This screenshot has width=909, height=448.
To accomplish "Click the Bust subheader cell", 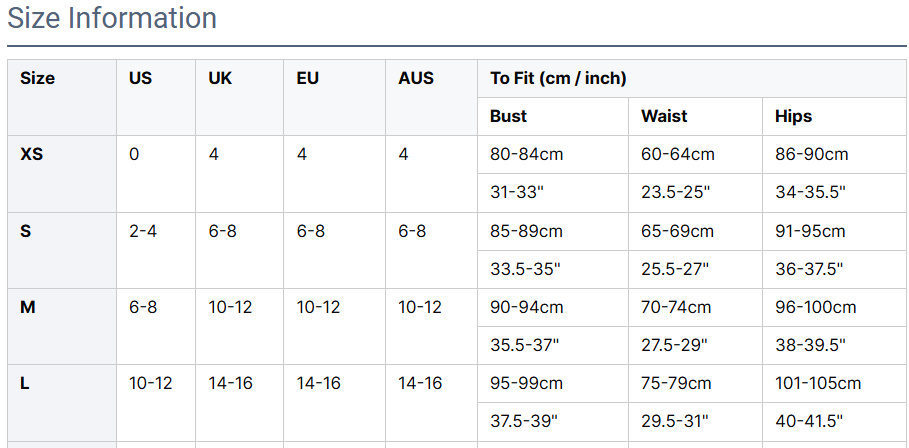I will (509, 116).
